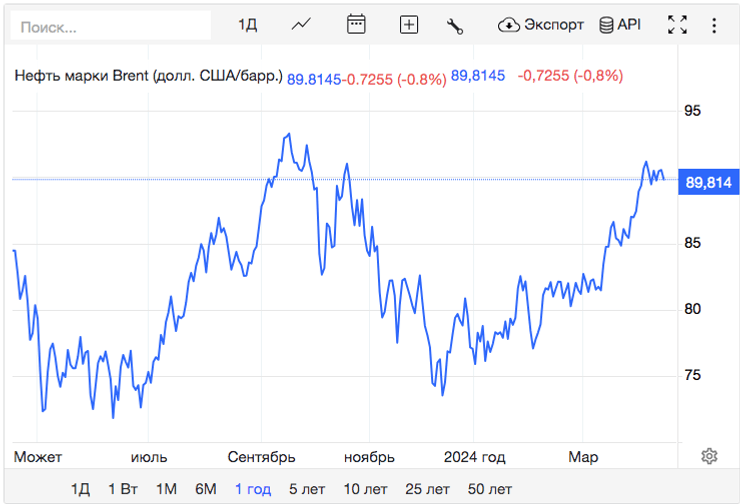Open the calendar date range icon
The width and height of the screenshot is (740, 504).
click(x=355, y=25)
